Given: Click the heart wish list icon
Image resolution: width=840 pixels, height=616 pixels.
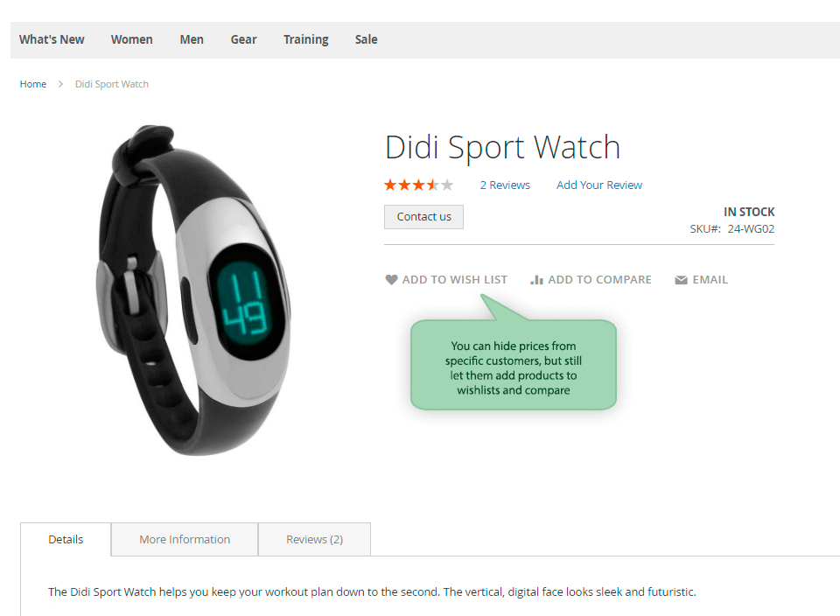Looking at the screenshot, I should pyautogui.click(x=392, y=280).
